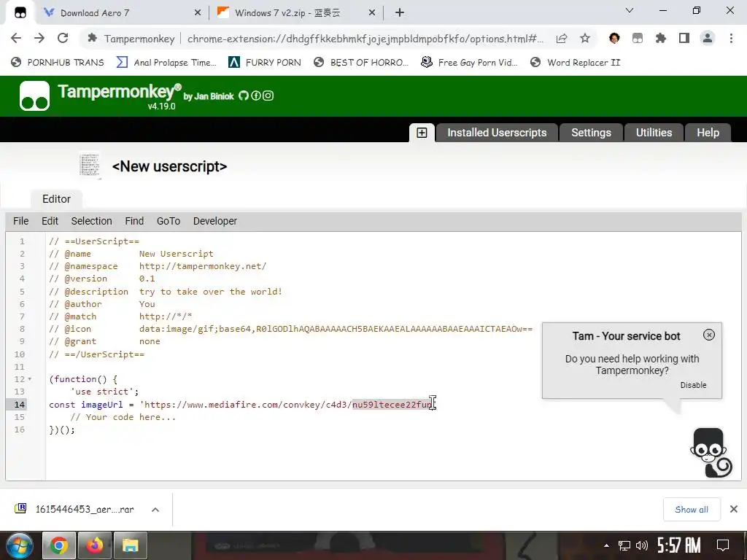The image size is (747, 560).
Task: Close the Tam service bot popup
Action: (x=709, y=335)
